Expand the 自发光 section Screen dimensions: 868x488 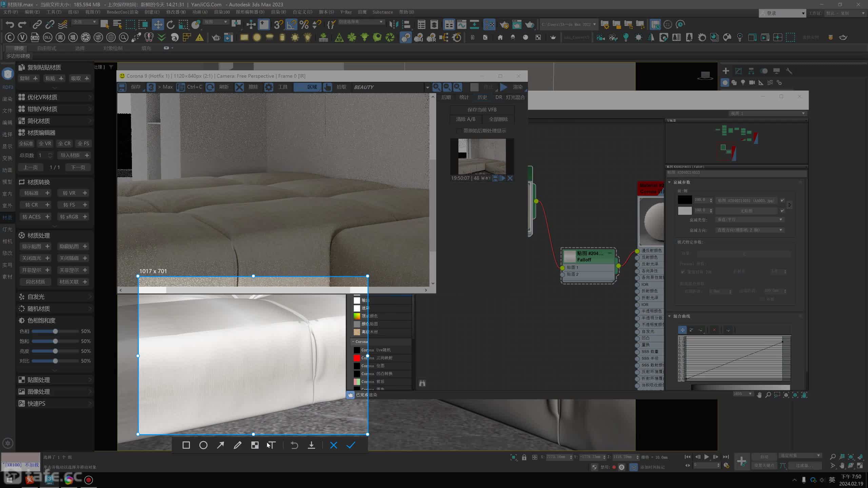pos(55,297)
